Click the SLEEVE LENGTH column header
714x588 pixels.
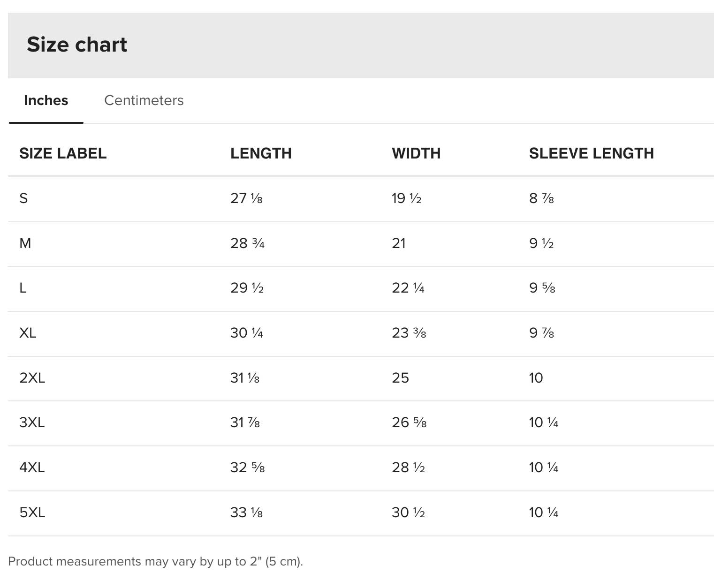(x=591, y=153)
